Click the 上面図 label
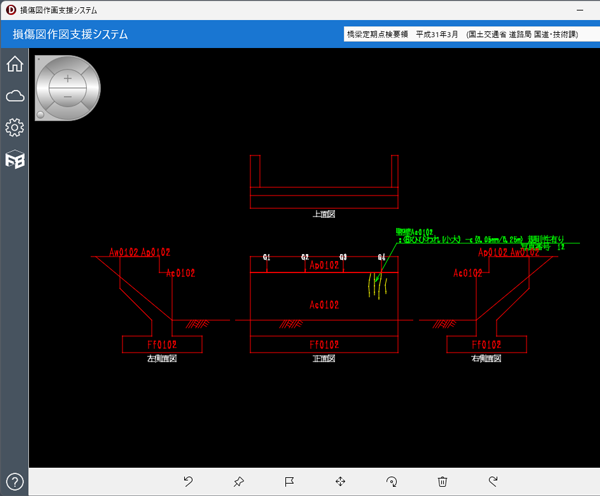 click(324, 214)
